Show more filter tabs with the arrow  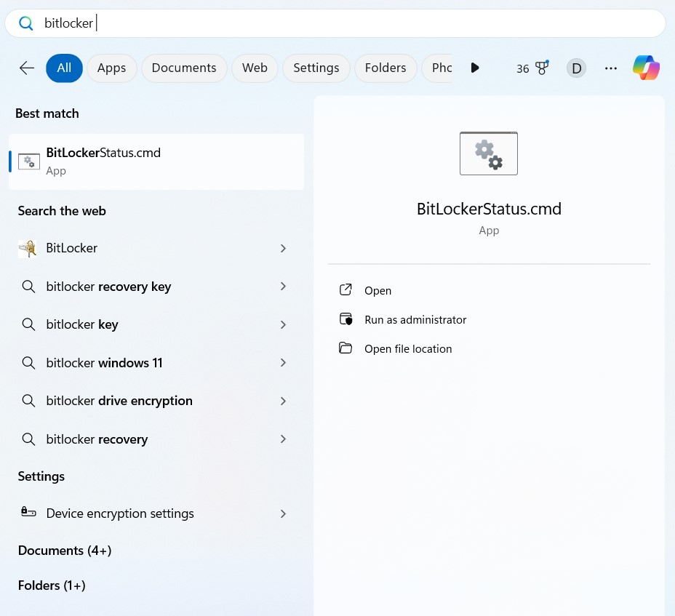[474, 68]
